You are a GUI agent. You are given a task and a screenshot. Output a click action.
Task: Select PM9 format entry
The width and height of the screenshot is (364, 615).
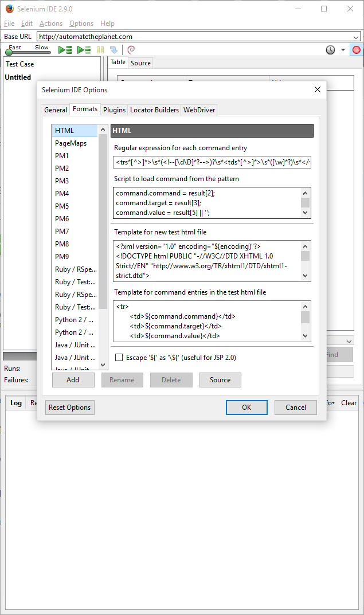75,257
